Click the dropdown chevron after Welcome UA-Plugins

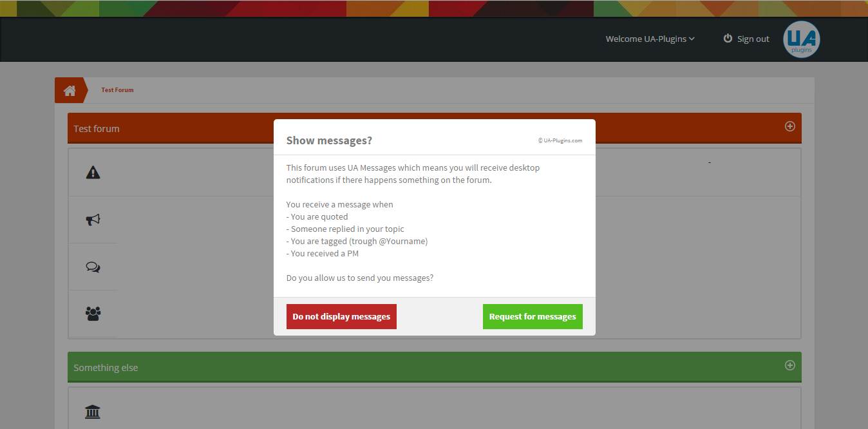(x=692, y=39)
